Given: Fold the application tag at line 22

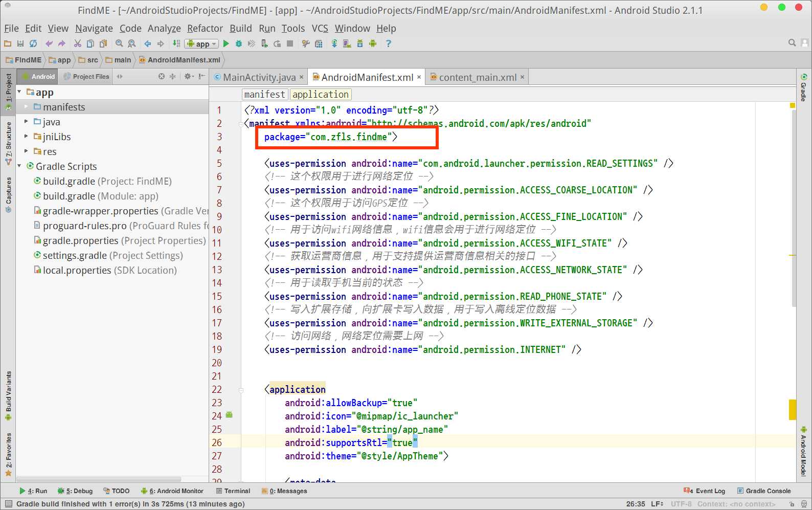Looking at the screenshot, I should [x=241, y=390].
